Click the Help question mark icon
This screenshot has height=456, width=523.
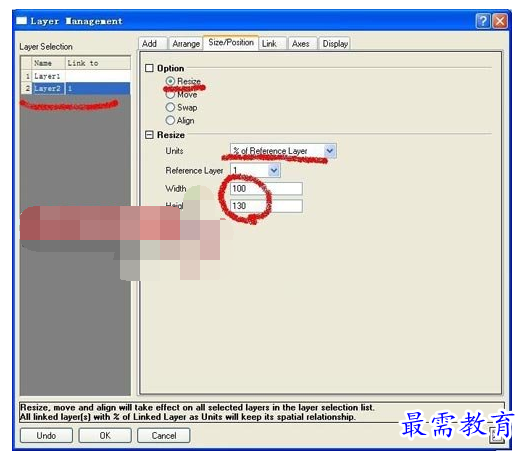[x=483, y=21]
